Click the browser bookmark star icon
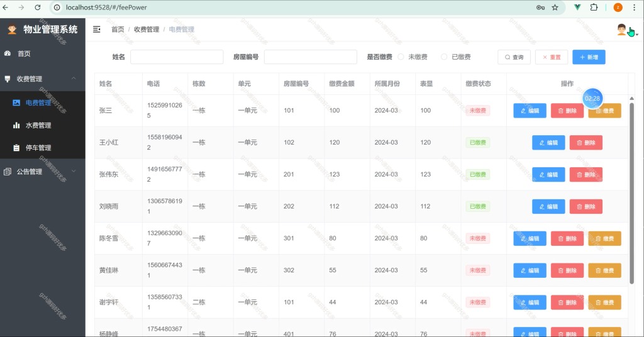Viewport: 644px width, 337px height. pos(555,8)
